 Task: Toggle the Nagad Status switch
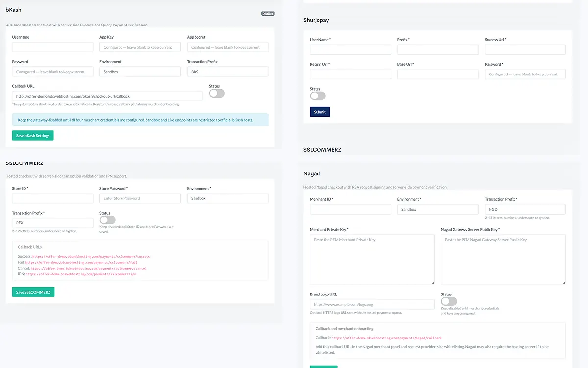pyautogui.click(x=449, y=301)
